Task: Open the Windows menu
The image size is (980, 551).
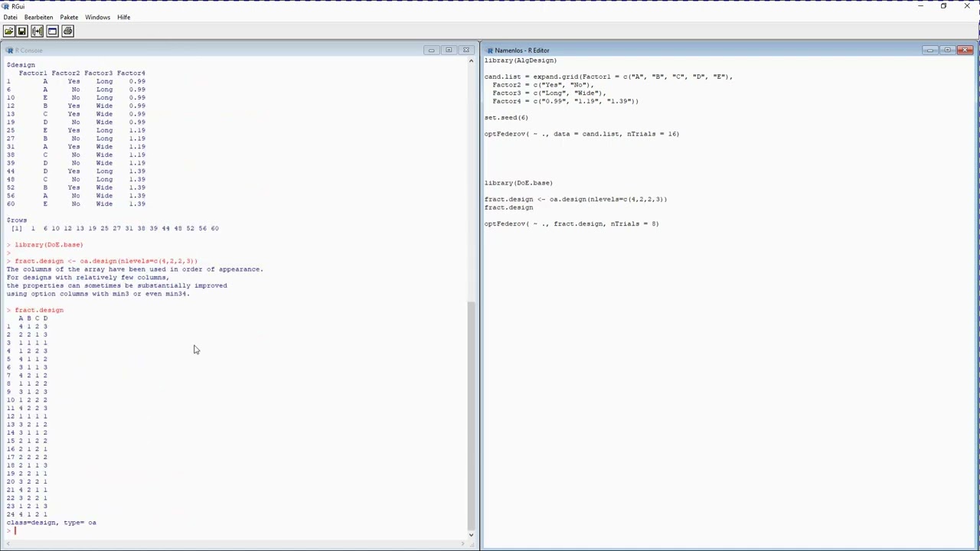Action: click(x=97, y=17)
